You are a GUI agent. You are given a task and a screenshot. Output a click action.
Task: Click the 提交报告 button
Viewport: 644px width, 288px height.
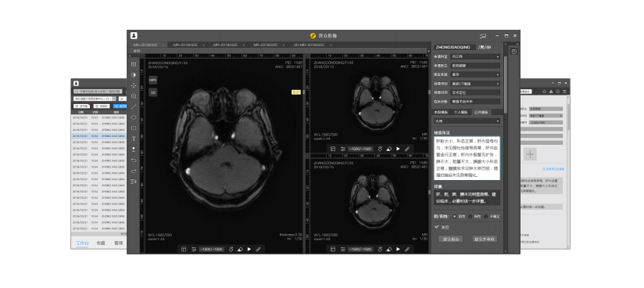(450, 239)
